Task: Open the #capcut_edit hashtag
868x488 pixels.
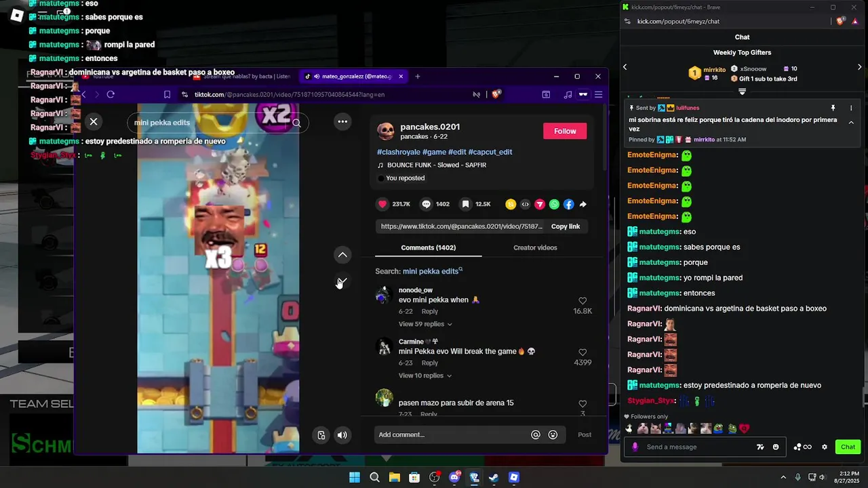Action: 490,152
